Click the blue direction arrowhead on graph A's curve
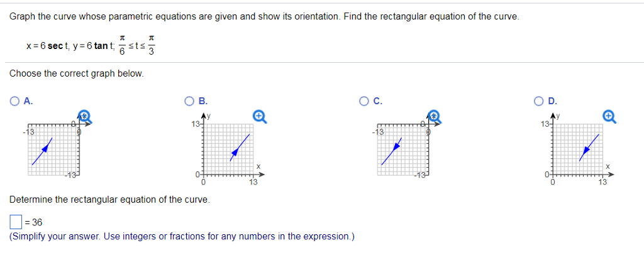The image size is (644, 270). coord(46,148)
